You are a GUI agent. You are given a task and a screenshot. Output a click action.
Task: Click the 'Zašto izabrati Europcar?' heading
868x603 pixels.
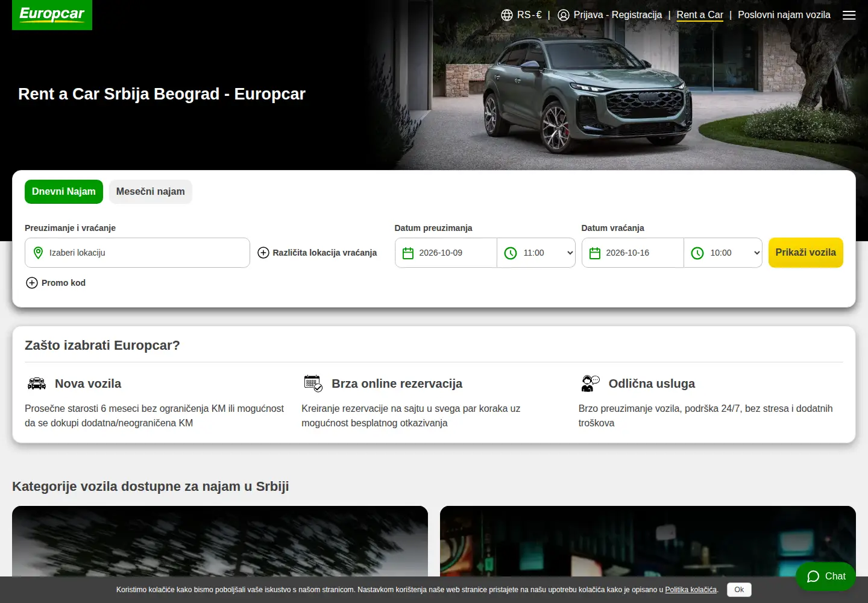click(x=102, y=346)
